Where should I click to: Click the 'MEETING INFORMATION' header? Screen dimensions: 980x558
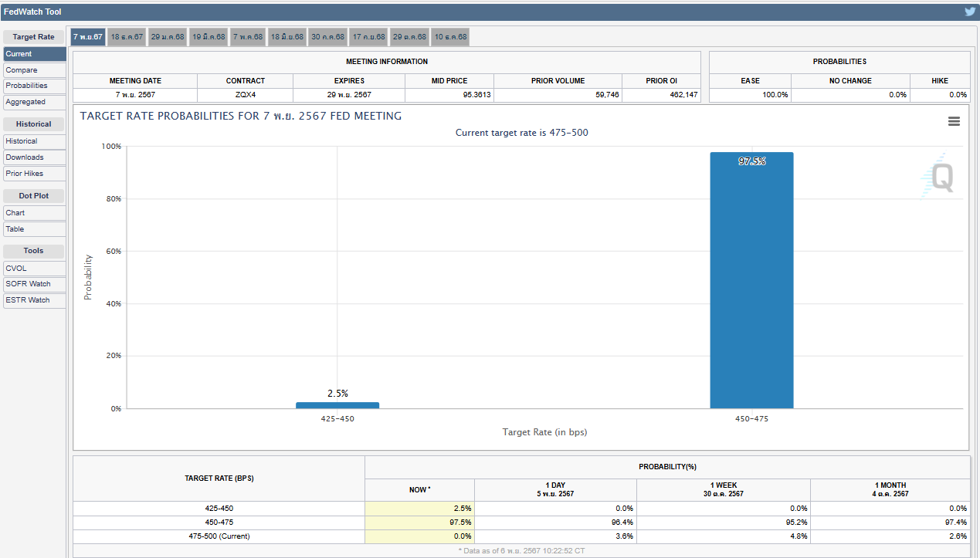[387, 62]
